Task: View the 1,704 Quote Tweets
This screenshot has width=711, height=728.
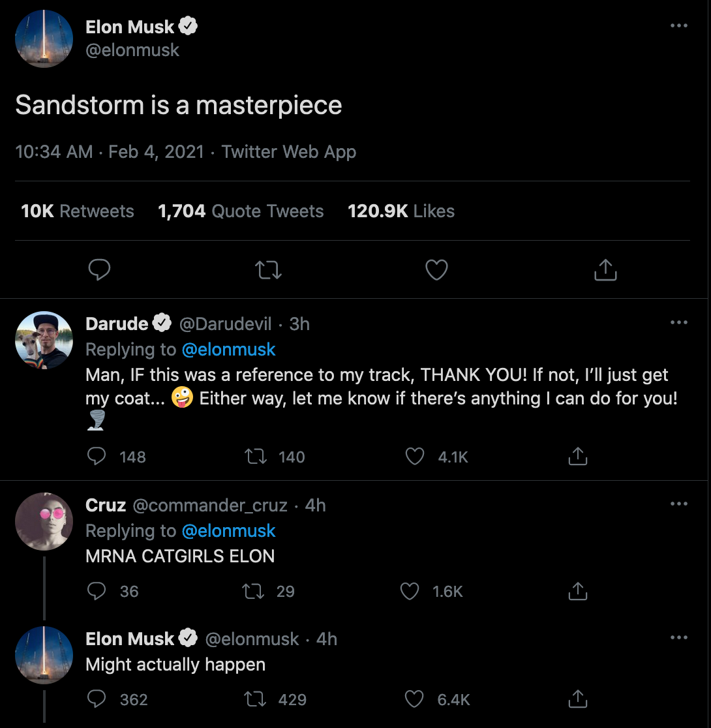Action: [x=241, y=211]
